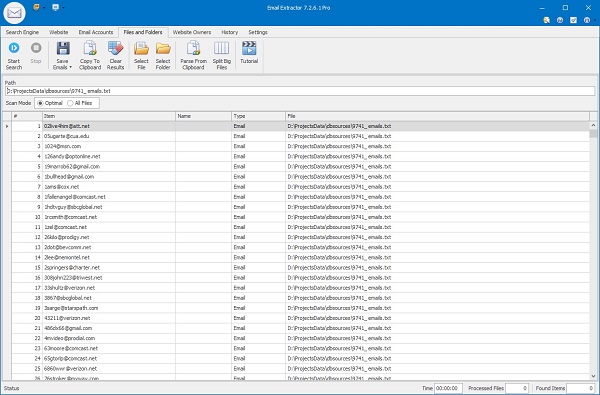Image resolution: width=600 pixels, height=395 pixels.
Task: Click the monitor quick access icon in title bar
Action: [56, 7]
